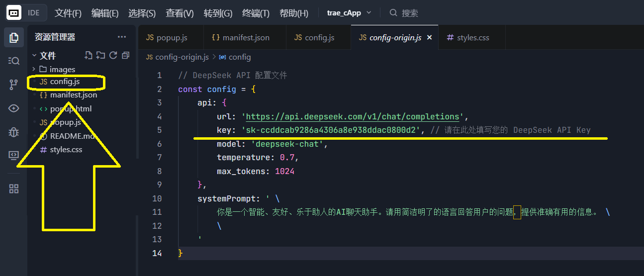Click the api.deepseek.com URL link
This screenshot has height=276, width=644.
click(x=352, y=116)
